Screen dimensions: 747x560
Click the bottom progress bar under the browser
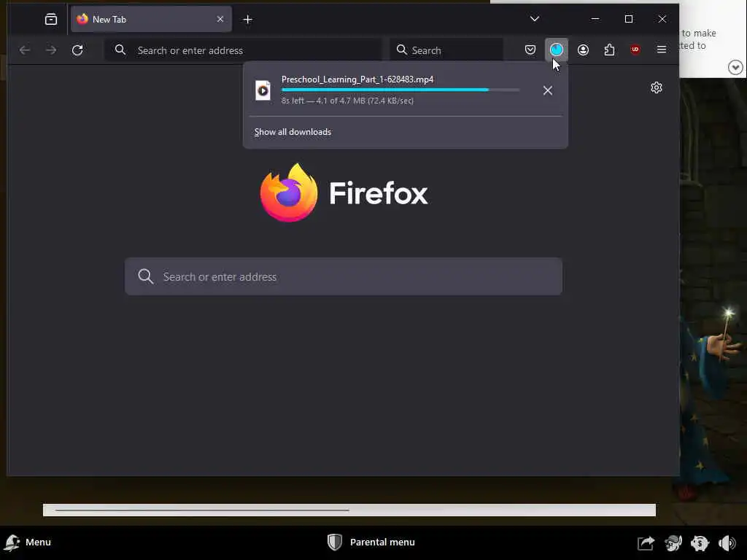[349, 510]
